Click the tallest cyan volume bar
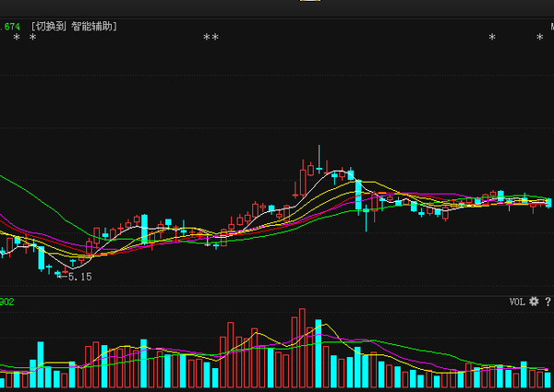Image resolution: width=554 pixels, height=392 pixels. tap(319, 355)
